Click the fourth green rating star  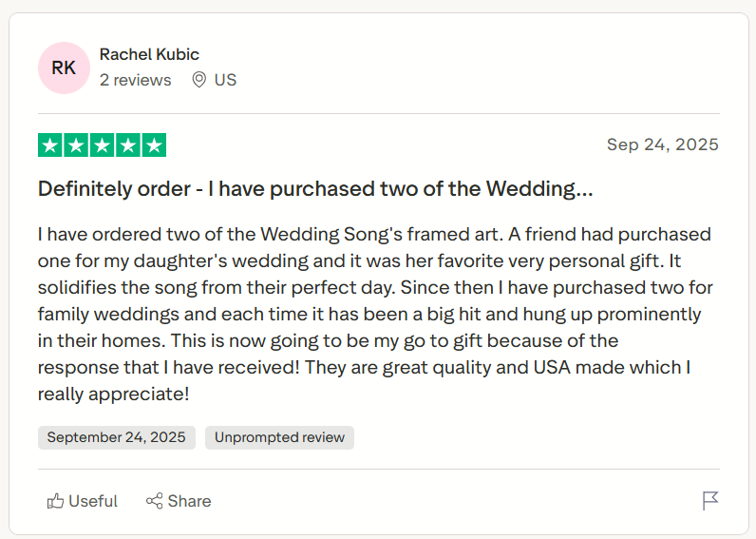(127, 145)
